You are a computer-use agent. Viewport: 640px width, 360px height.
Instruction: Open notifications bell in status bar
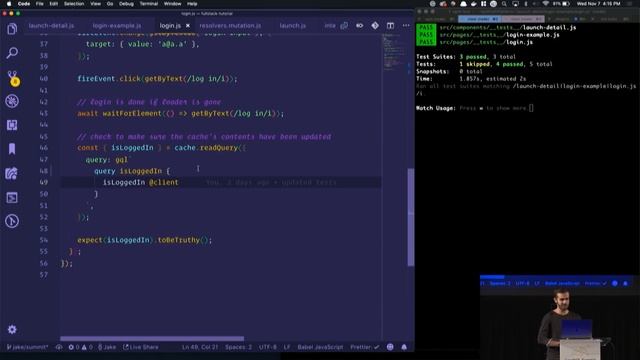click(404, 347)
